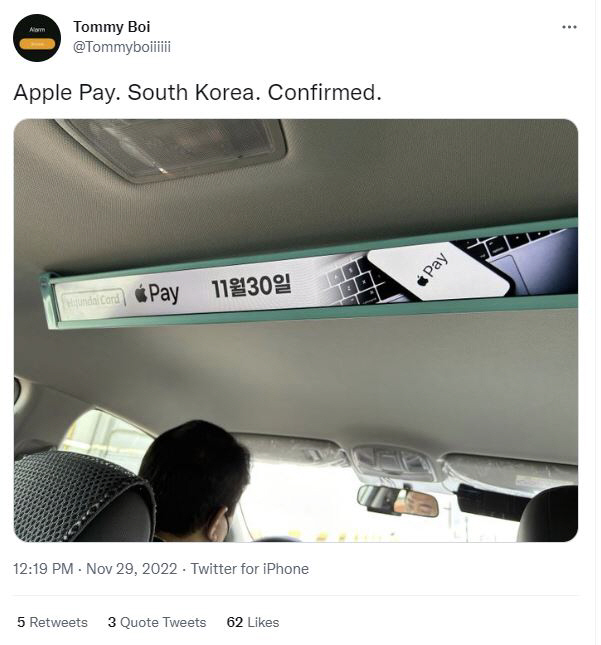Click the Nov 29, 2022 date
This screenshot has width=601, height=645.
click(132, 569)
